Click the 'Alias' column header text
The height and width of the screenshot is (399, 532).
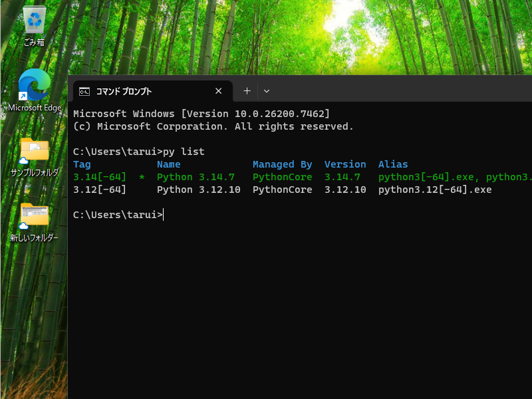coord(393,164)
